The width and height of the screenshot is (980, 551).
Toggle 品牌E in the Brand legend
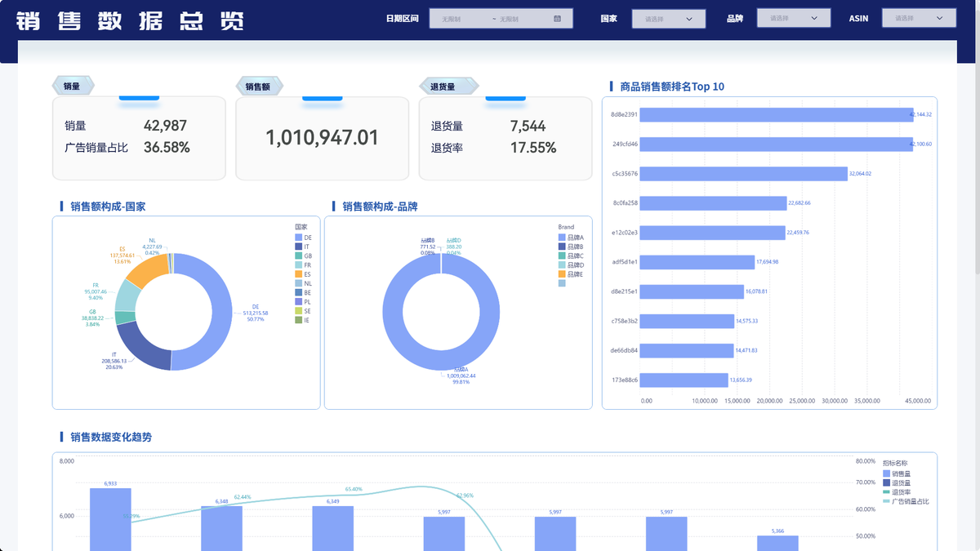(571, 274)
